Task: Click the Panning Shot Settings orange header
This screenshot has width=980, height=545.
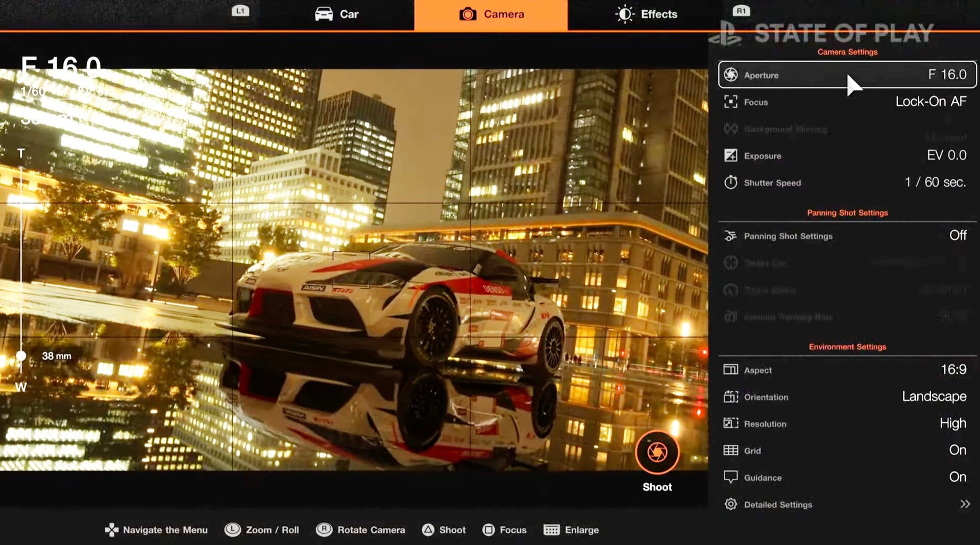Action: tap(847, 213)
